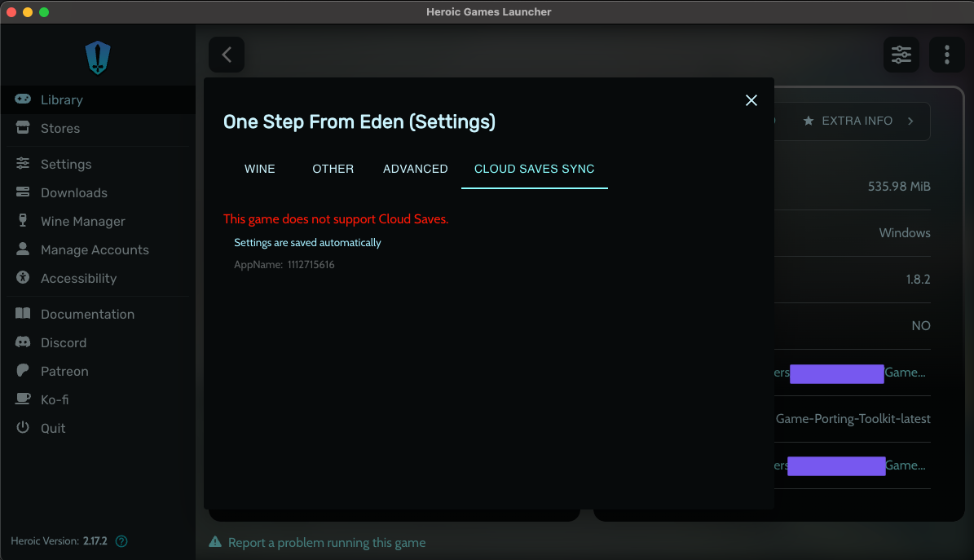Open the Discord link in sidebar

(x=98, y=342)
